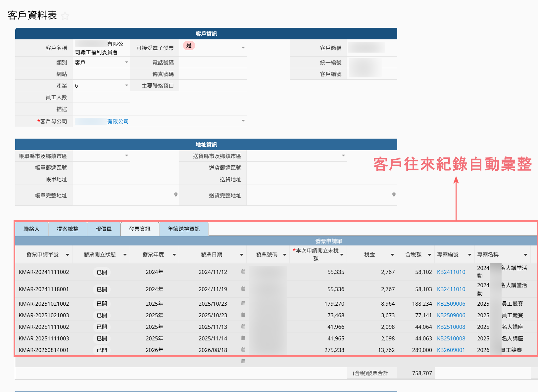Open calendar picker for date 2024/11/12
538x392 pixels.
(x=243, y=272)
